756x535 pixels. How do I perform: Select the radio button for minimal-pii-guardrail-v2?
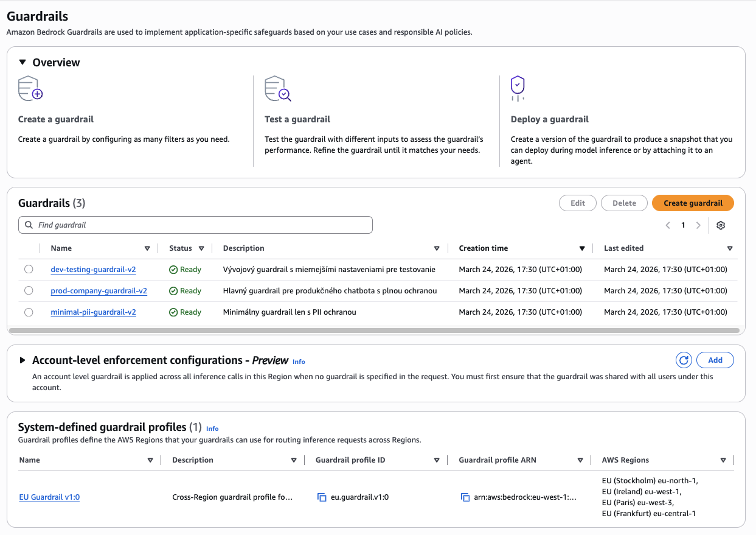29,312
